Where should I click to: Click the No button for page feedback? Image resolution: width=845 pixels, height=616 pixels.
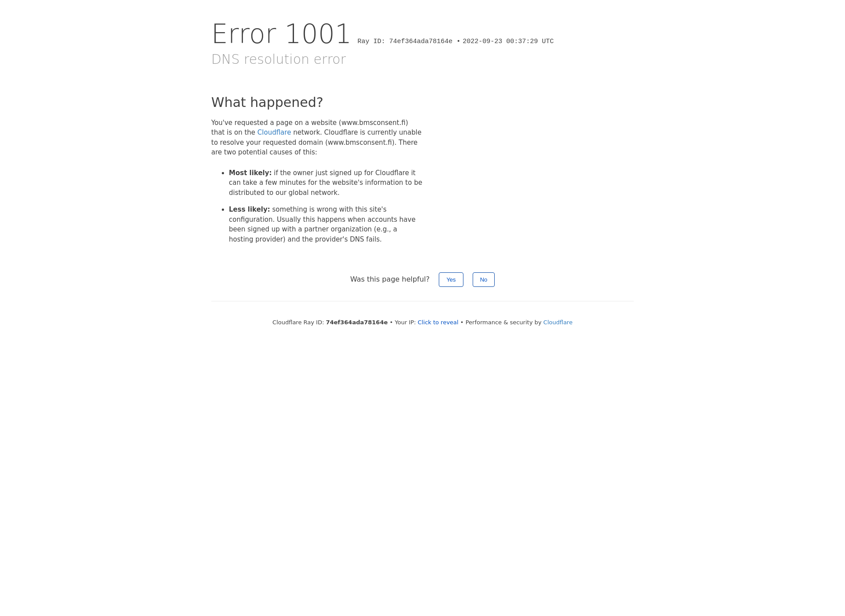click(x=484, y=279)
